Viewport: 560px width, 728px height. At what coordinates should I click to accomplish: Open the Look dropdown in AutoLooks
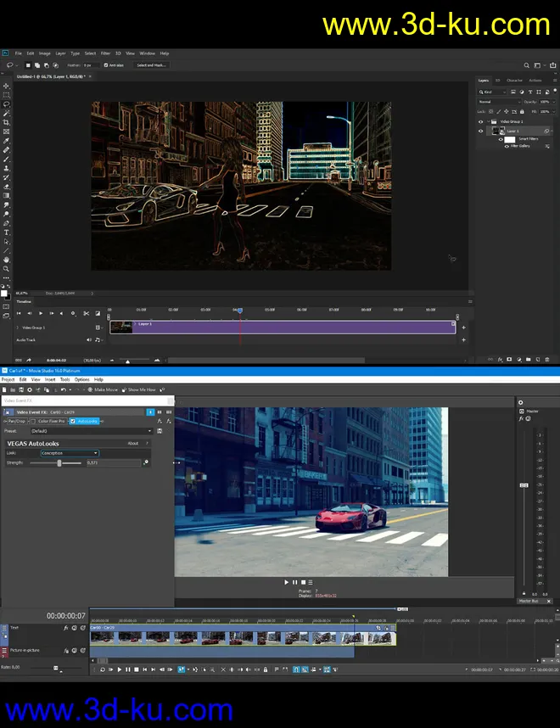pos(70,453)
